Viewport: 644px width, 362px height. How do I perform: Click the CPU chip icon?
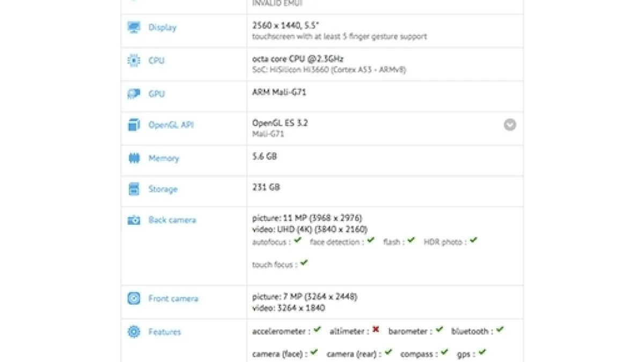pos(134,61)
